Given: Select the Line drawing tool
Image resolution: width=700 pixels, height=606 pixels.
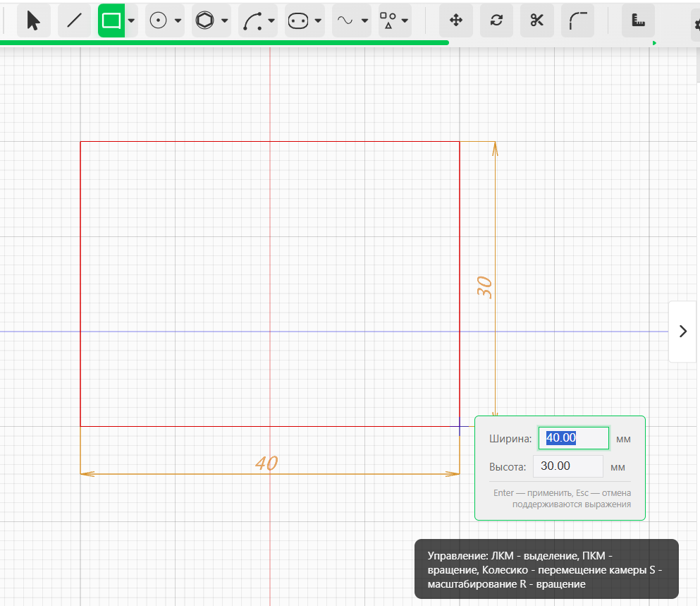Looking at the screenshot, I should [74, 20].
